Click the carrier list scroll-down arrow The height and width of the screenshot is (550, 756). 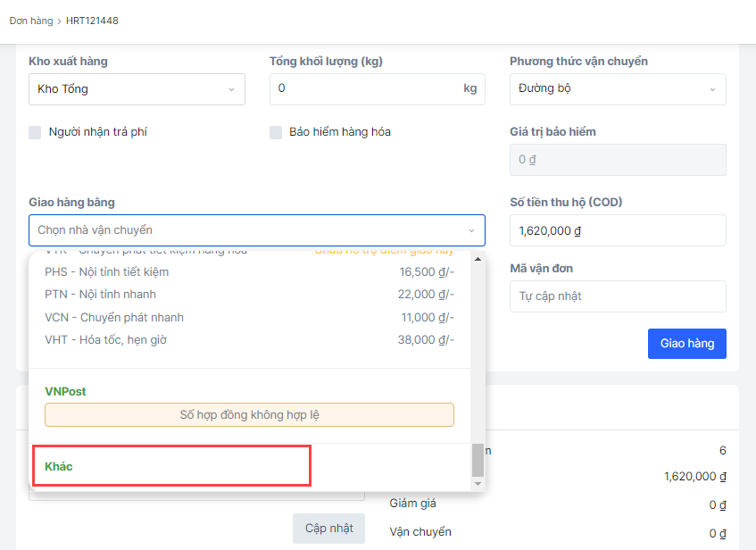[x=478, y=483]
